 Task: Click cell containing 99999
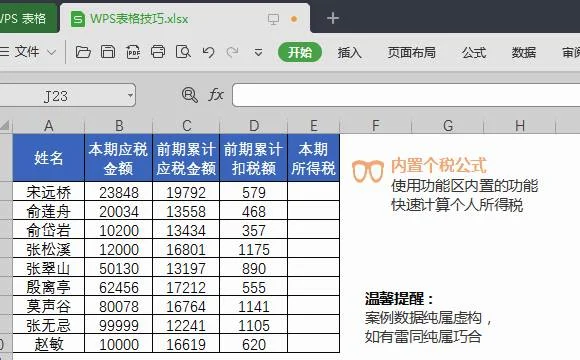tap(119, 325)
